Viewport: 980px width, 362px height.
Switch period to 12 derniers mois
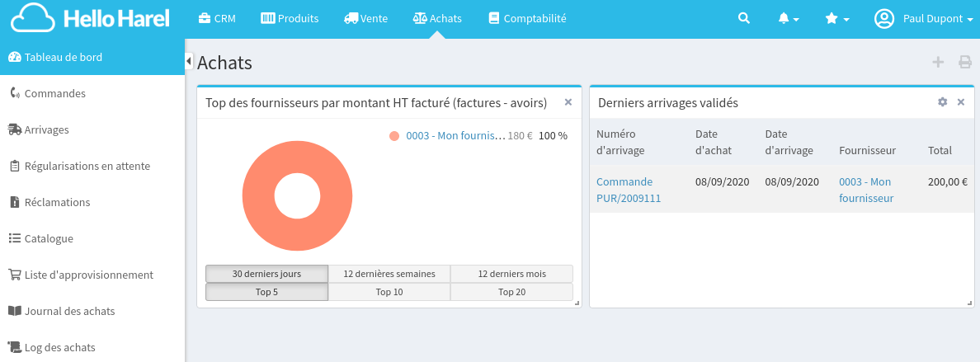pyautogui.click(x=511, y=274)
